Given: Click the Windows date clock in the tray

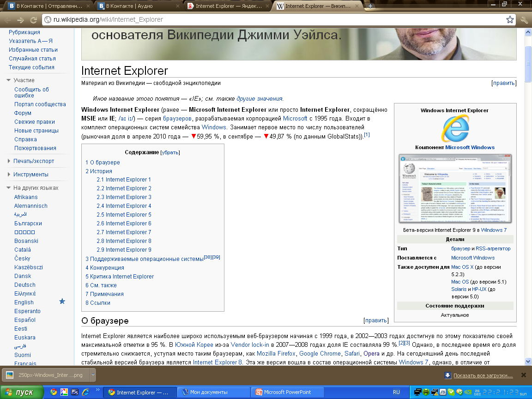Looking at the screenshot, I should click(500, 392).
